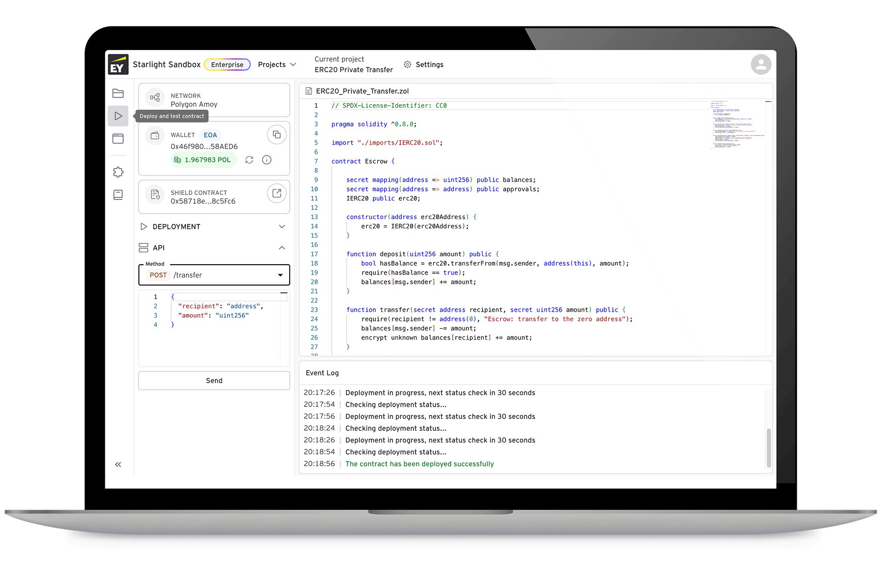
Task: Open the user profile avatar
Action: pyautogui.click(x=761, y=65)
